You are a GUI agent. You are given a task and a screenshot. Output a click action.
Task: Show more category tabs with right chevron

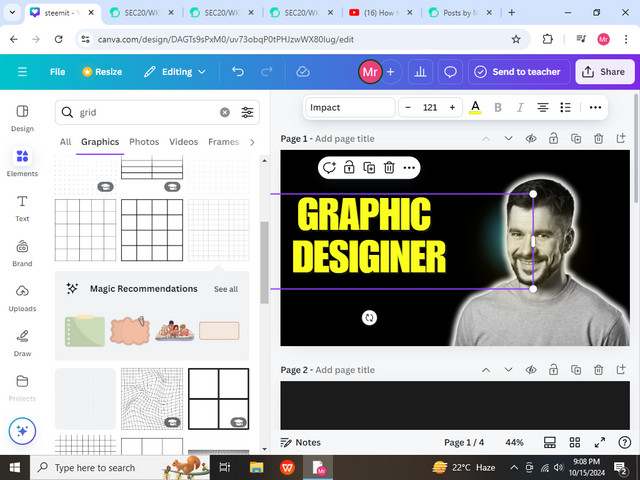pyautogui.click(x=252, y=142)
